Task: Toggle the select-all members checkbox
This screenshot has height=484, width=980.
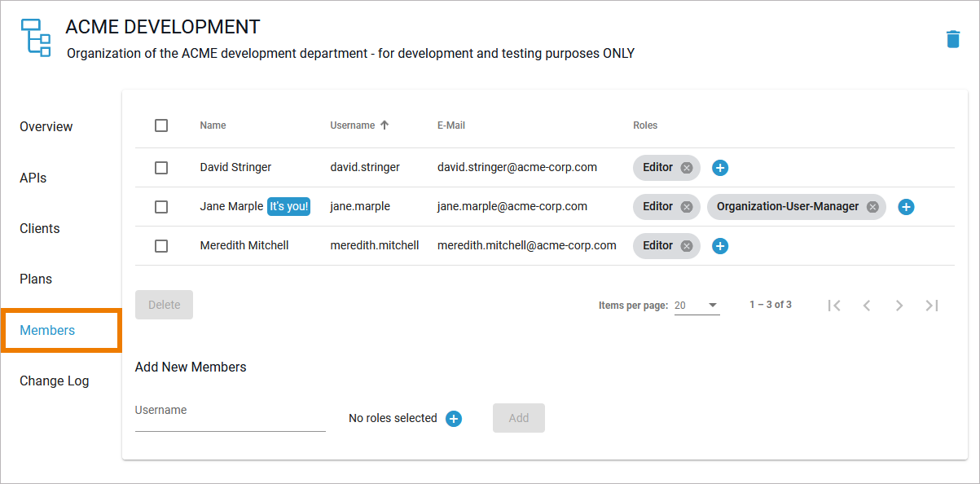Action: [x=161, y=125]
